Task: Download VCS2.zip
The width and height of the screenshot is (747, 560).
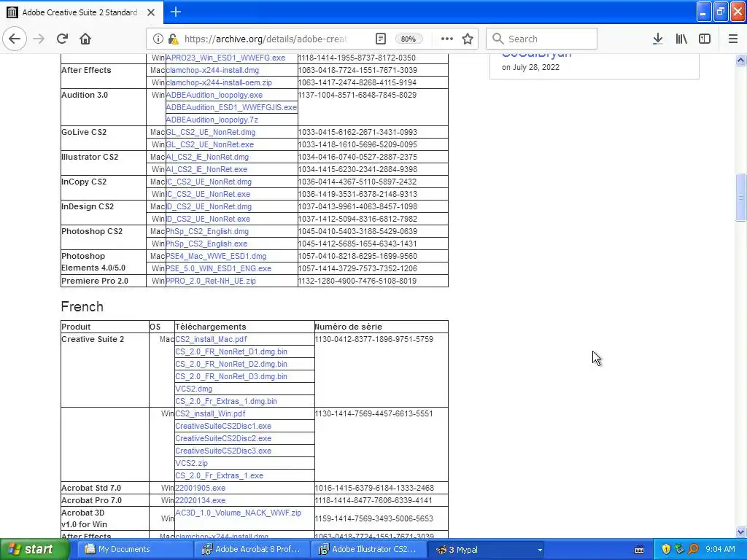Action: (x=192, y=463)
